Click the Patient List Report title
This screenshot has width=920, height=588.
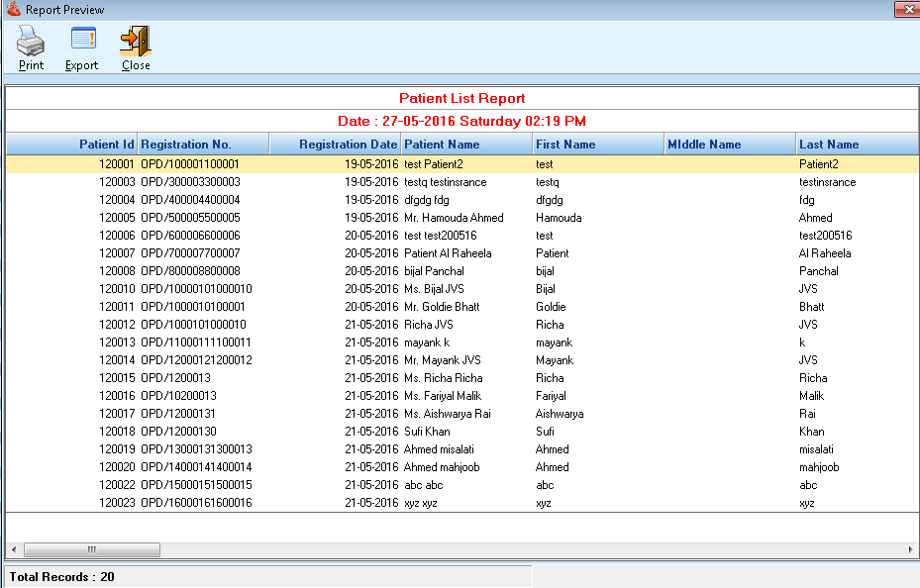point(461,98)
